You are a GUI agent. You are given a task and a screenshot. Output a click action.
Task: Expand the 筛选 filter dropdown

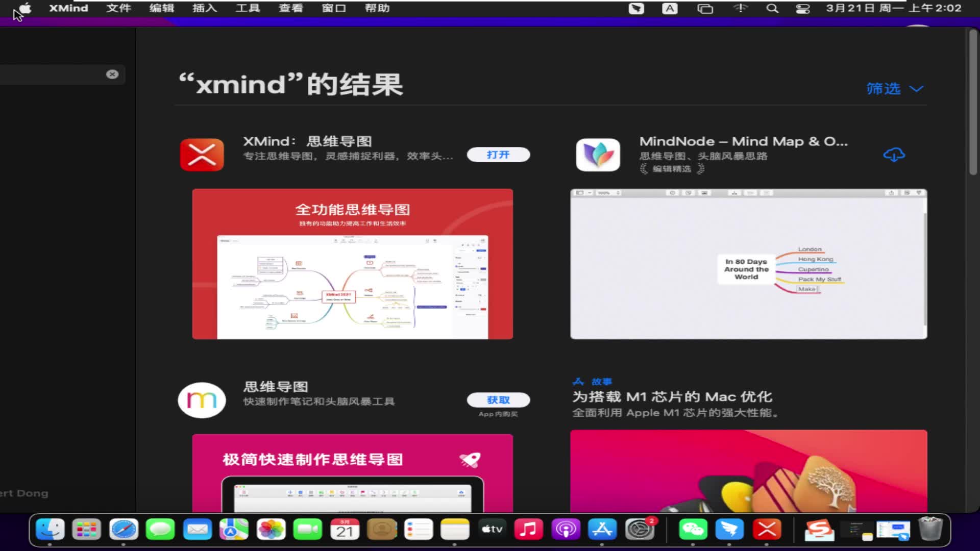(893, 88)
